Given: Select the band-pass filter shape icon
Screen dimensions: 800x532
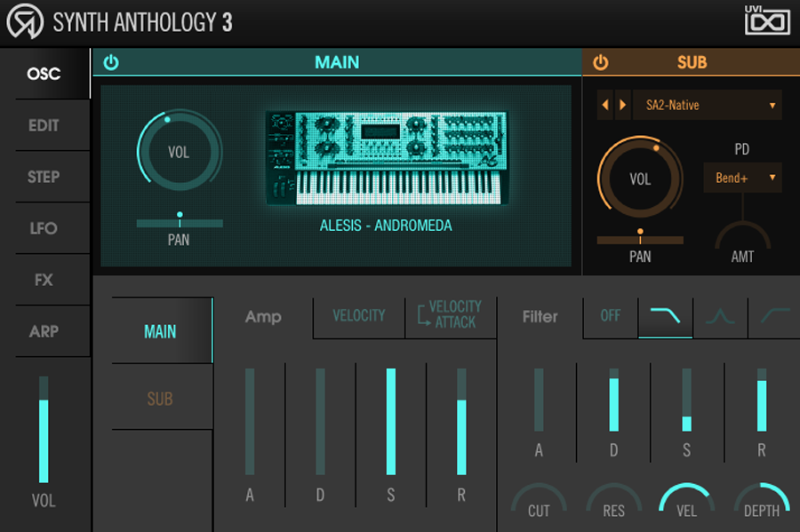Looking at the screenshot, I should tap(720, 316).
